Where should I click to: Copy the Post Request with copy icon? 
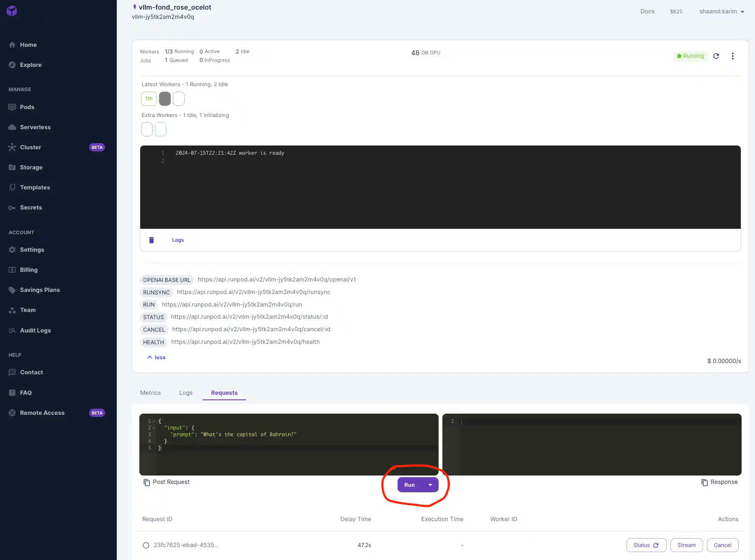pos(146,482)
